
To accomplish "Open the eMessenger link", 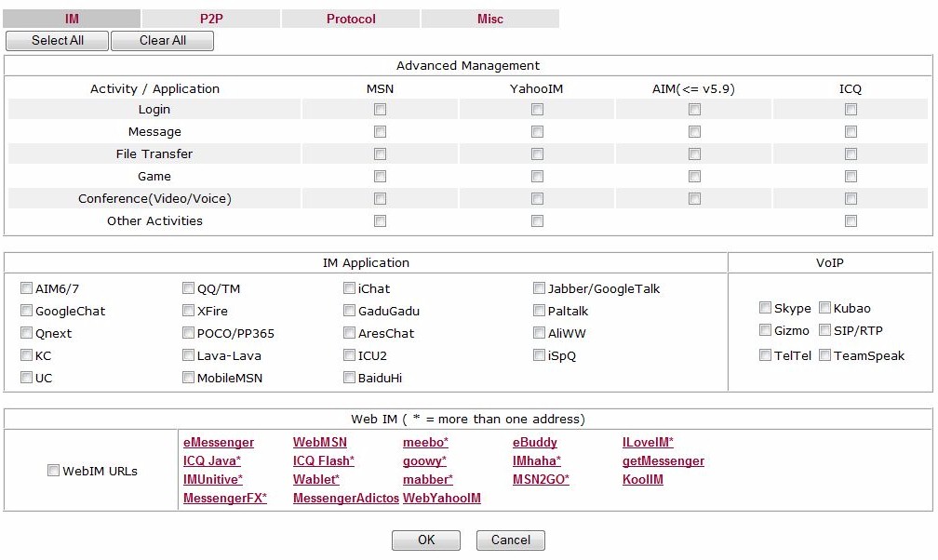I will (x=219, y=442).
